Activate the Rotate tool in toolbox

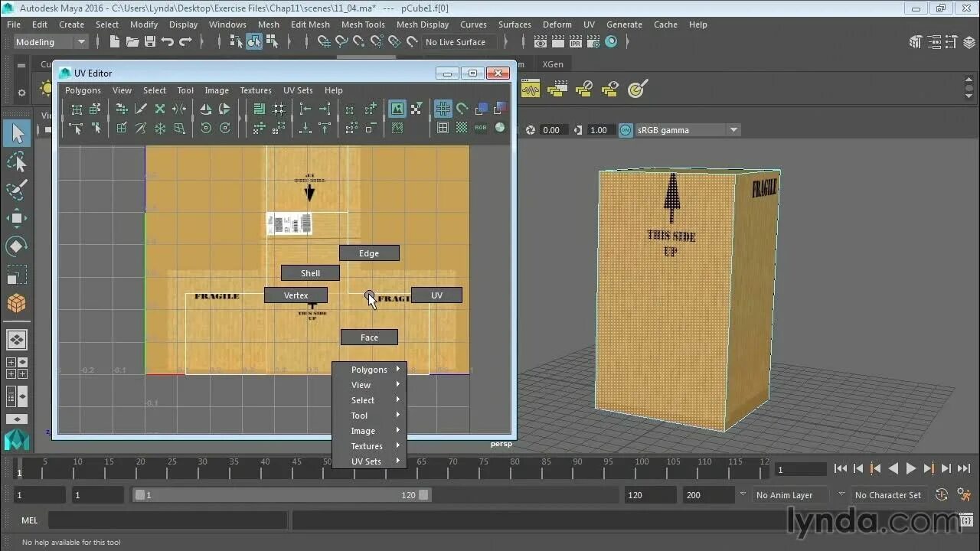click(x=17, y=246)
